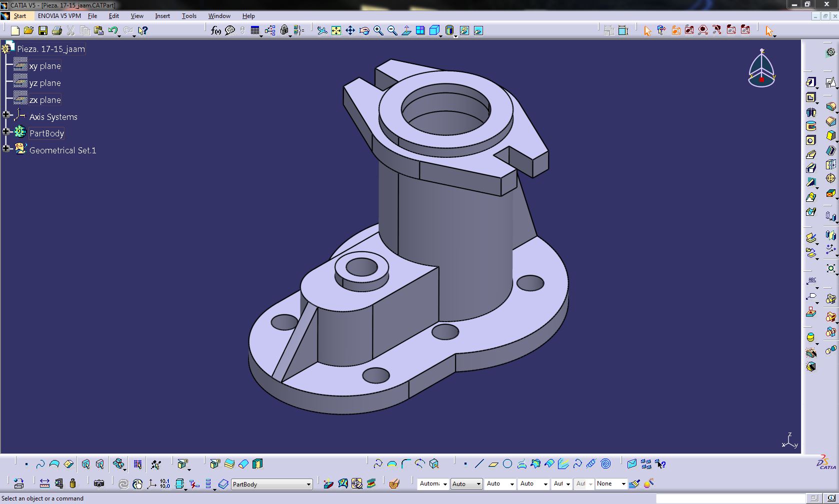Click the Fly mode airplane icon
839x504 pixels.
(322, 30)
